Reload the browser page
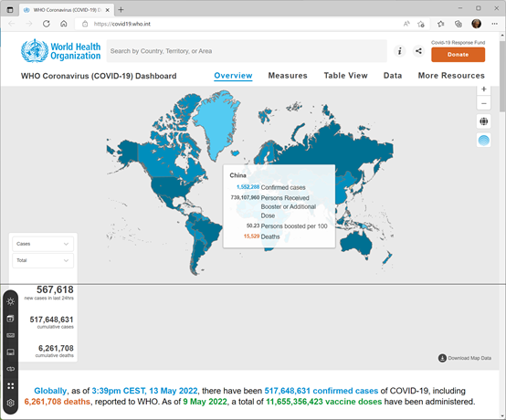The image size is (506, 420). click(47, 24)
